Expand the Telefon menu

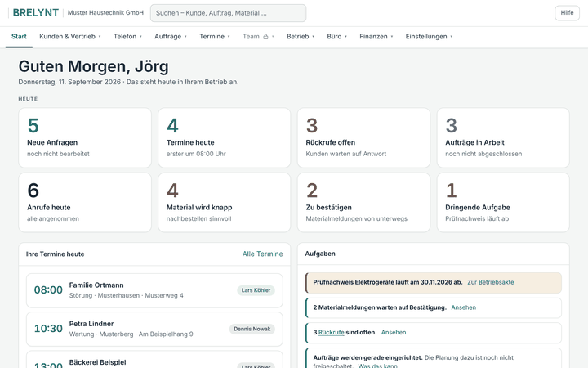(128, 37)
